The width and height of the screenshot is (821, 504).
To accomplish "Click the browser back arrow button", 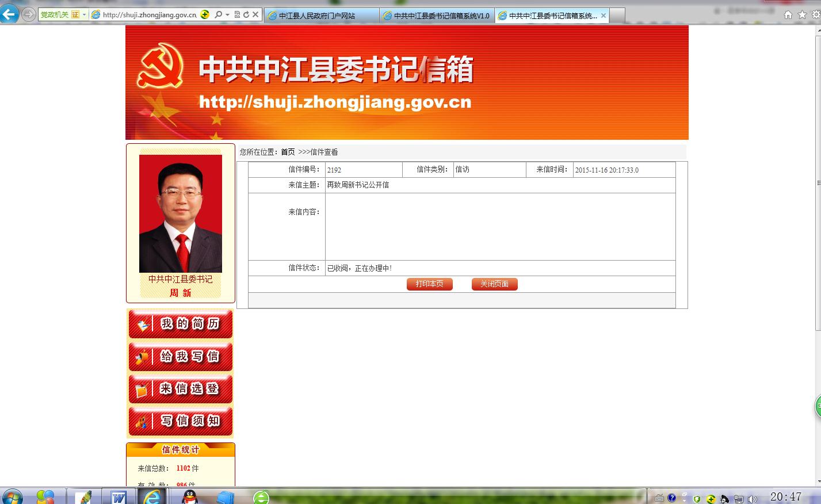I will point(9,14).
